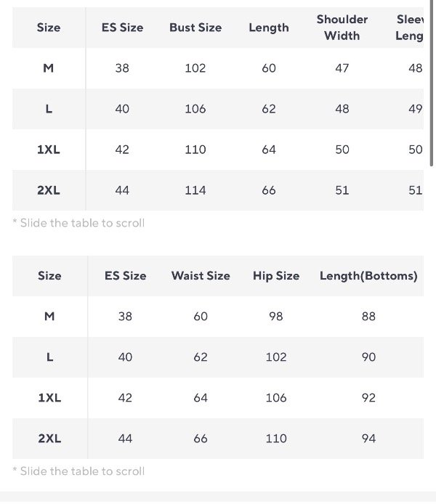Select the bust size value 102

195,68
